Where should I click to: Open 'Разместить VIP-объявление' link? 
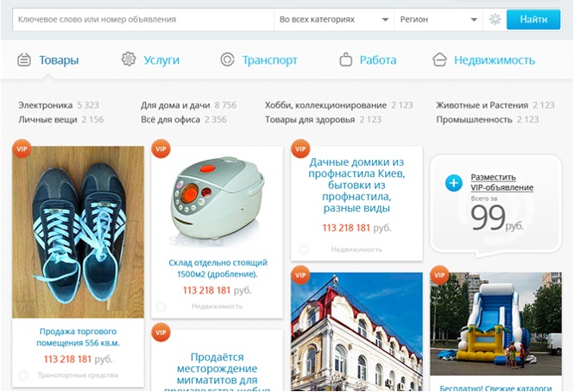point(501,181)
